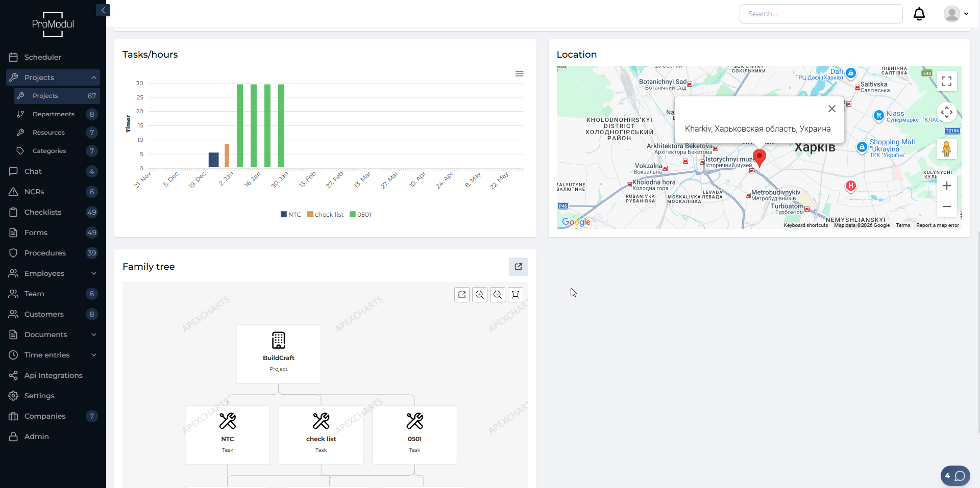Fit the family tree to screen
The width and height of the screenshot is (980, 488).
[x=515, y=295]
